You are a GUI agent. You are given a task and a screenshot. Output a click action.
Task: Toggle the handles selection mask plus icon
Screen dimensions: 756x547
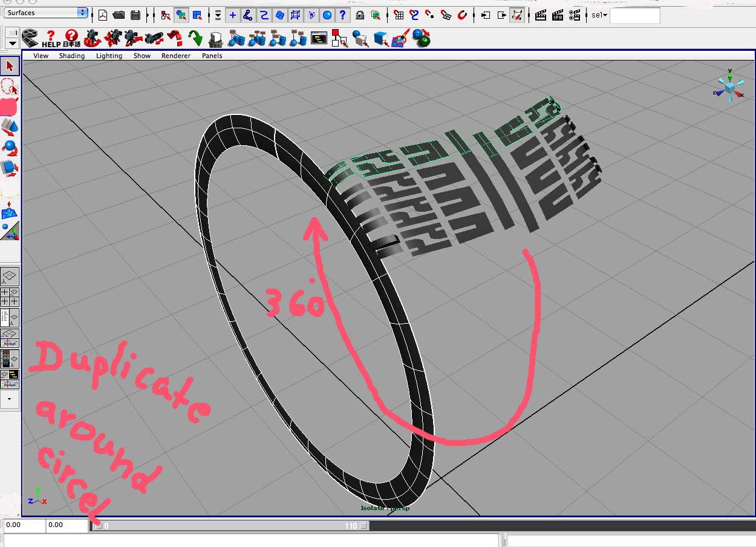[233, 15]
